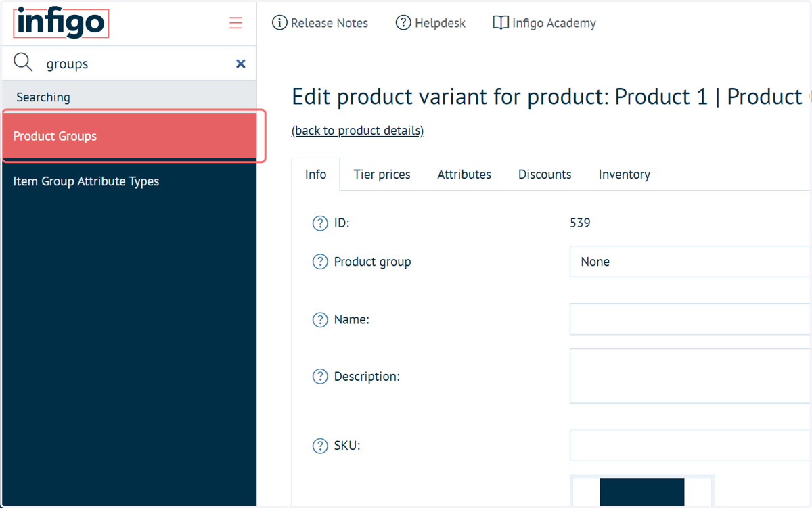
Task: Click the Release Notes info icon
Action: coord(279,23)
